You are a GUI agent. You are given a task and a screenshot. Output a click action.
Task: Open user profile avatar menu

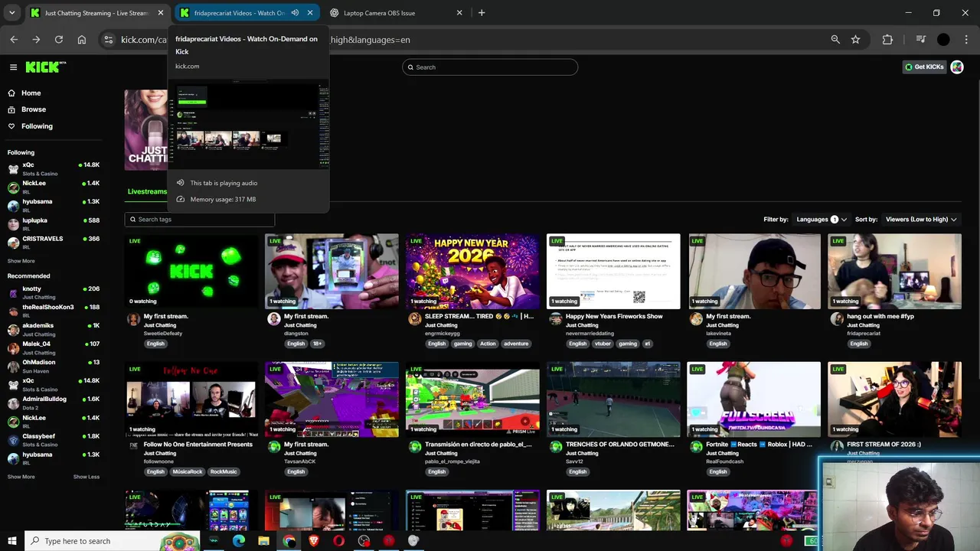coord(957,67)
